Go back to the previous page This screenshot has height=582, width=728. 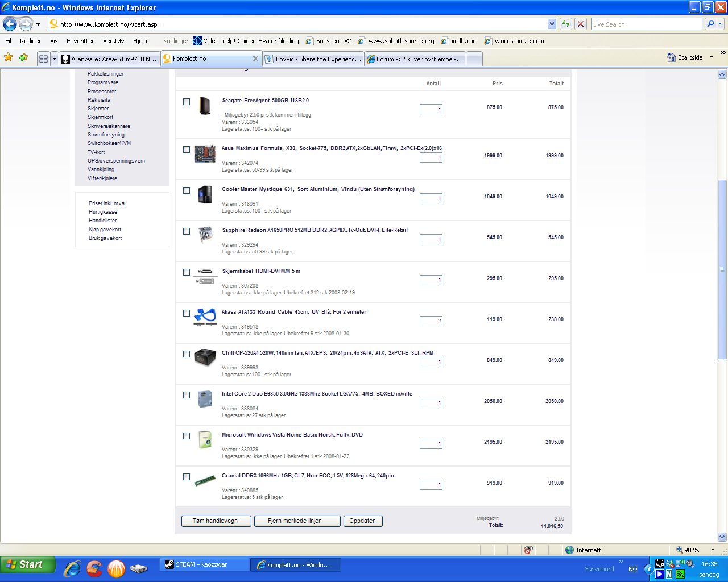(10, 24)
